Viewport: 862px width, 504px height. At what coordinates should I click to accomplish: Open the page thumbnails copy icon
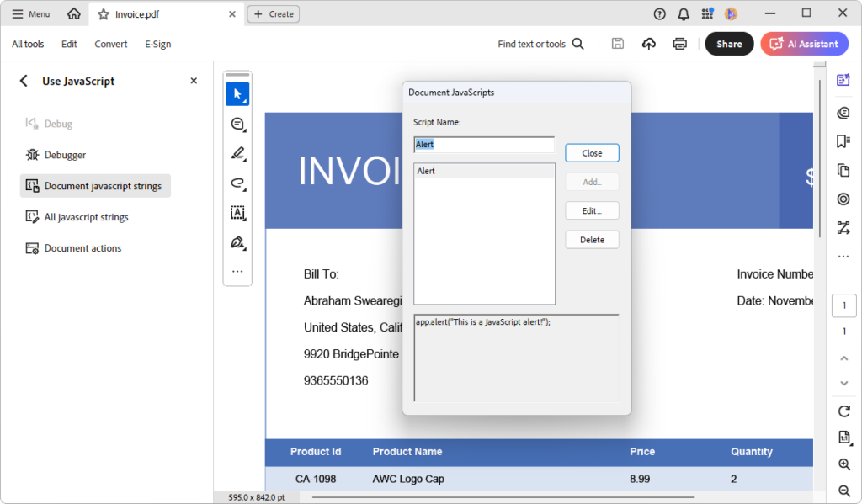tap(843, 170)
